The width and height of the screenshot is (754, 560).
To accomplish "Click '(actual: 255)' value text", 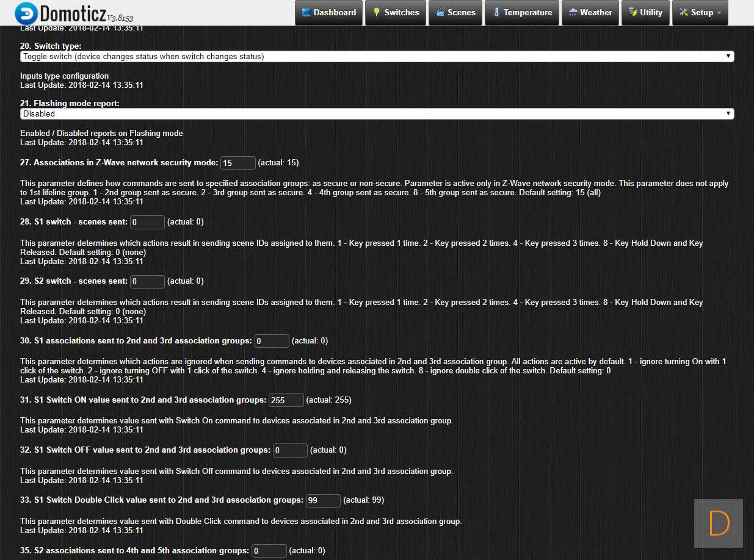I will [x=329, y=400].
